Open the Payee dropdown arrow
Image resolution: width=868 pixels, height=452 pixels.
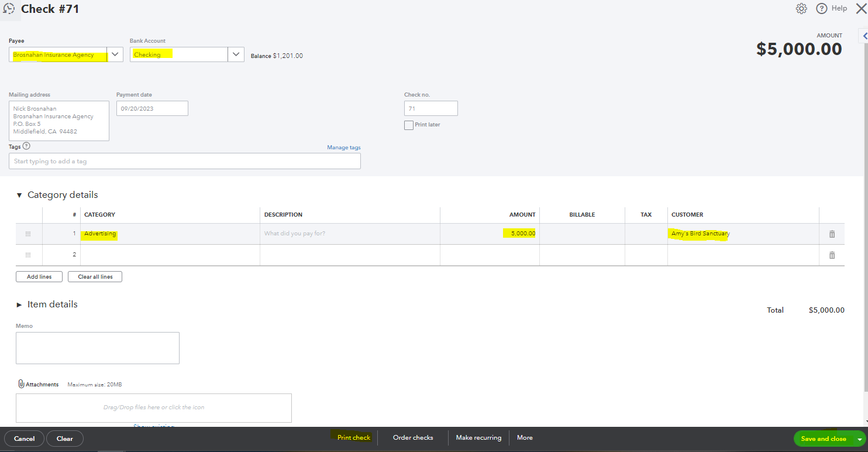(115, 54)
